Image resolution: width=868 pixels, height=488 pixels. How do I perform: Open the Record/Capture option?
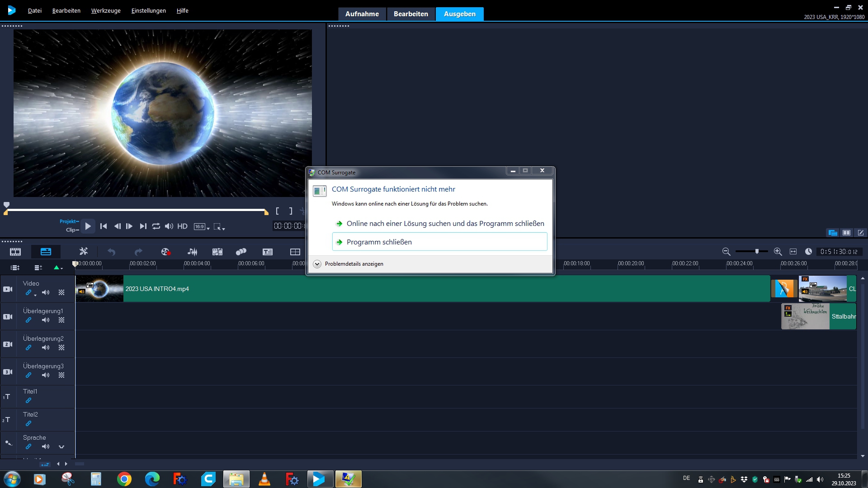tap(165, 252)
